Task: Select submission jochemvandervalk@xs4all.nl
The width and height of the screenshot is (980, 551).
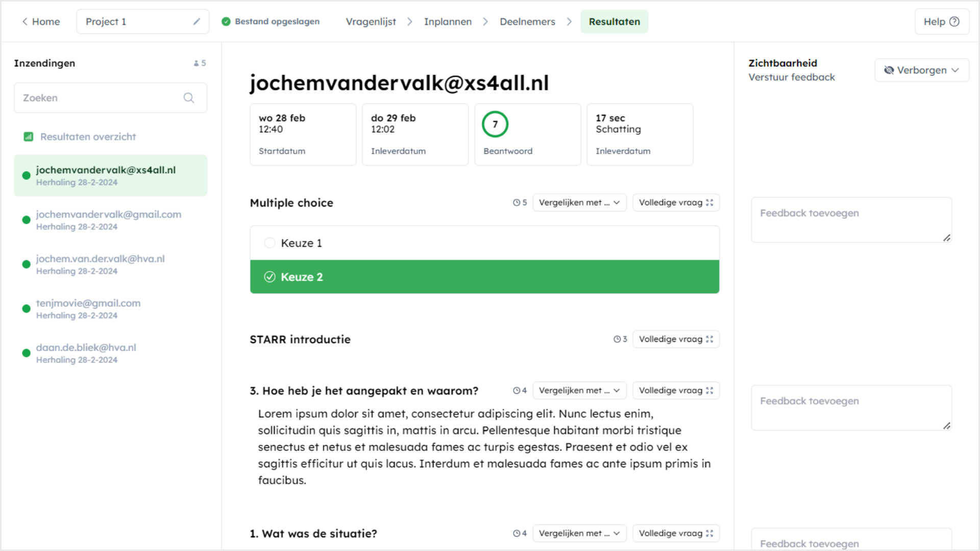Action: [x=110, y=176]
